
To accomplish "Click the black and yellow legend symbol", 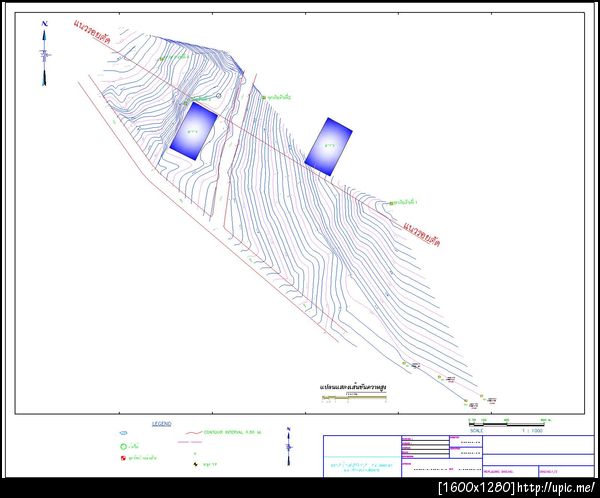I will coord(196,464).
